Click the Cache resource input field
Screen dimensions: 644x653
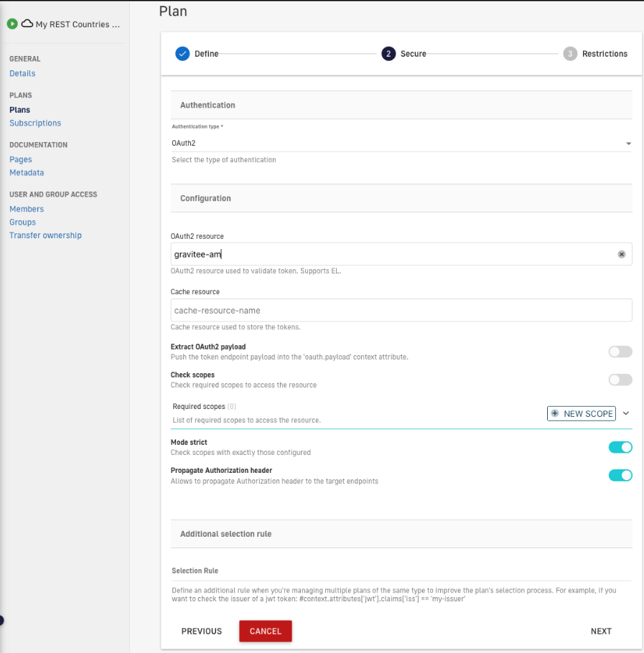tap(401, 310)
